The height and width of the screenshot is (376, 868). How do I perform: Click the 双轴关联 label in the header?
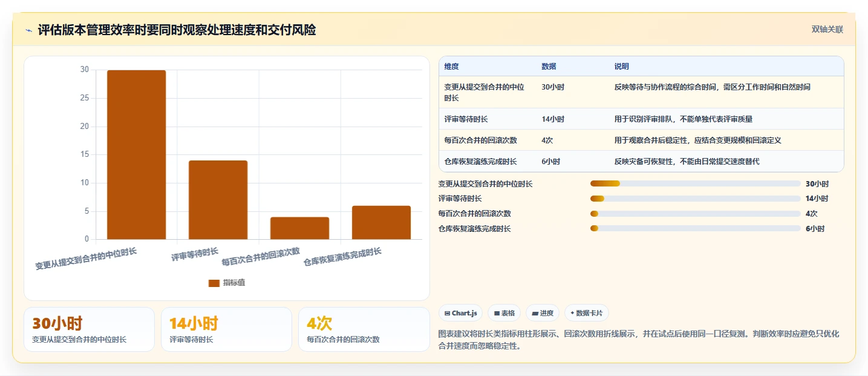pyautogui.click(x=827, y=30)
